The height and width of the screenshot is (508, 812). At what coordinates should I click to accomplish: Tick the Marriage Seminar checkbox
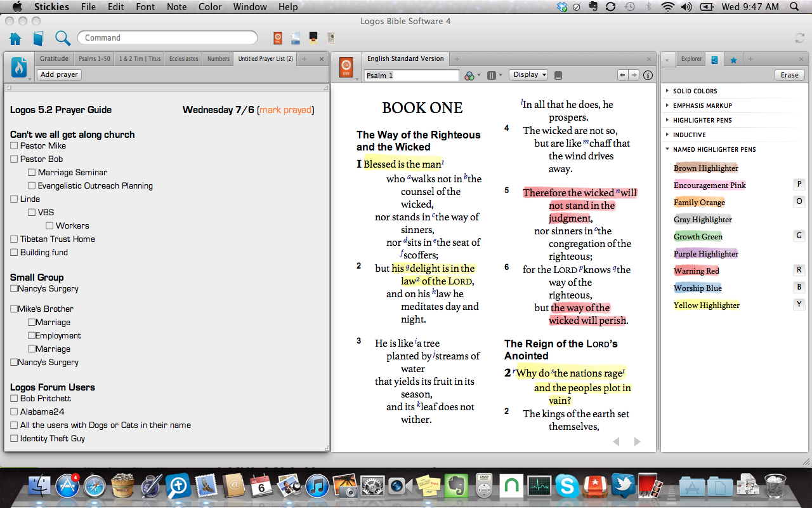coord(32,173)
